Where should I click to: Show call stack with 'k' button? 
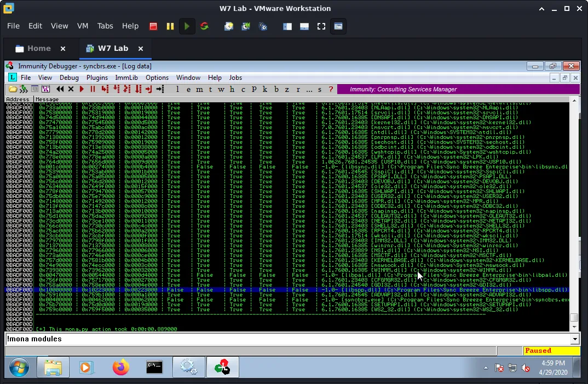[x=265, y=89]
